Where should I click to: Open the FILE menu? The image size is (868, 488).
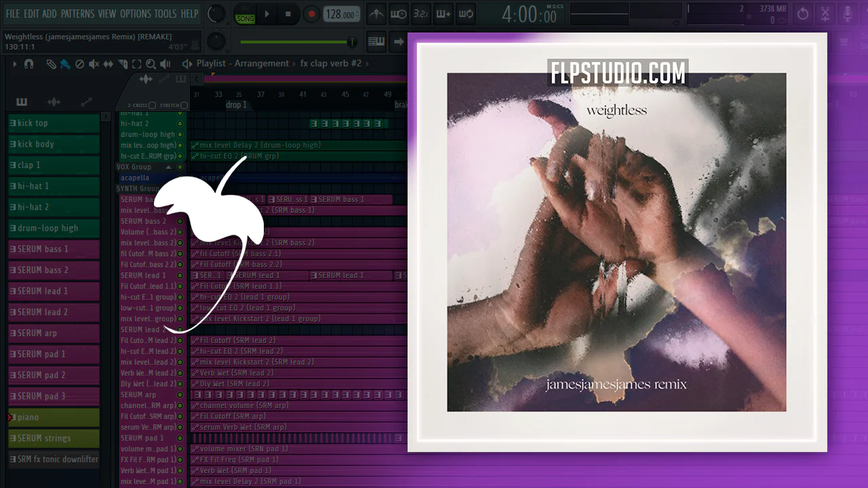pyautogui.click(x=12, y=14)
